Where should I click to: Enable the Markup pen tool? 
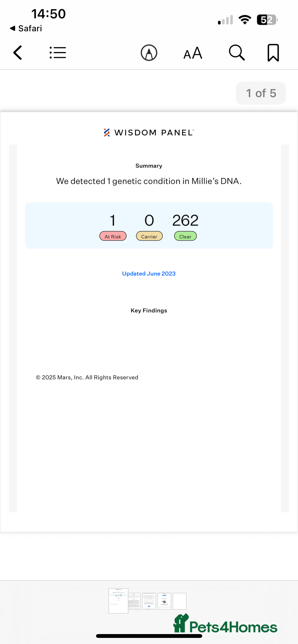point(149,53)
